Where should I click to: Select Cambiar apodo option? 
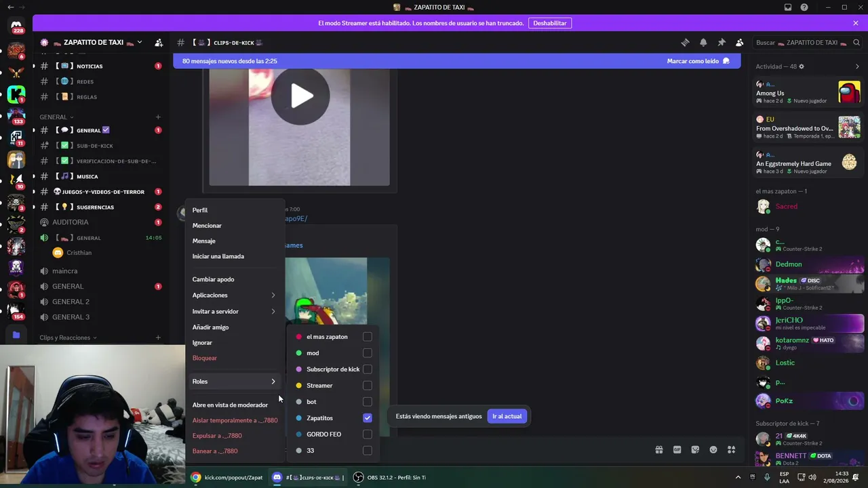[234, 279]
